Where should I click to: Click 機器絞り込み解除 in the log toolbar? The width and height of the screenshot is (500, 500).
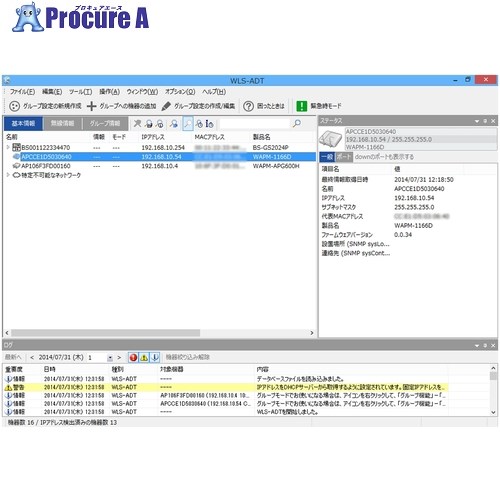(x=188, y=357)
